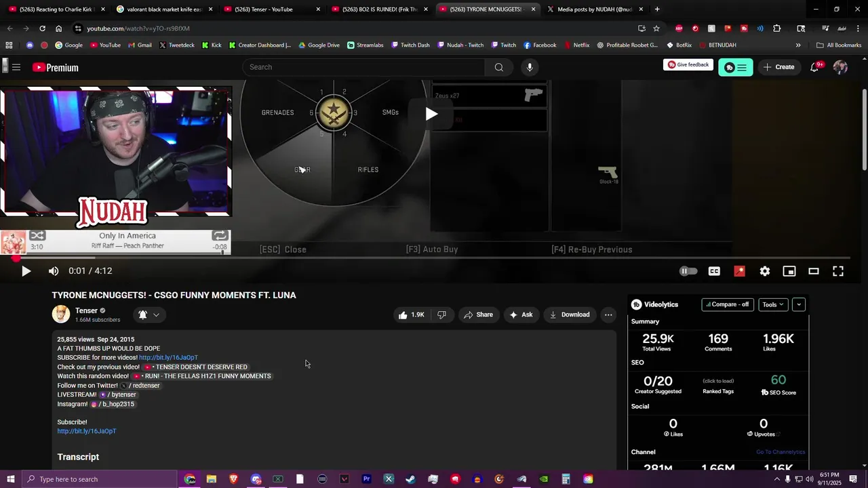Image resolution: width=868 pixels, height=488 pixels.
Task: Open the bit.ly link after SUBSCRIBE for more videos
Action: [x=168, y=358]
